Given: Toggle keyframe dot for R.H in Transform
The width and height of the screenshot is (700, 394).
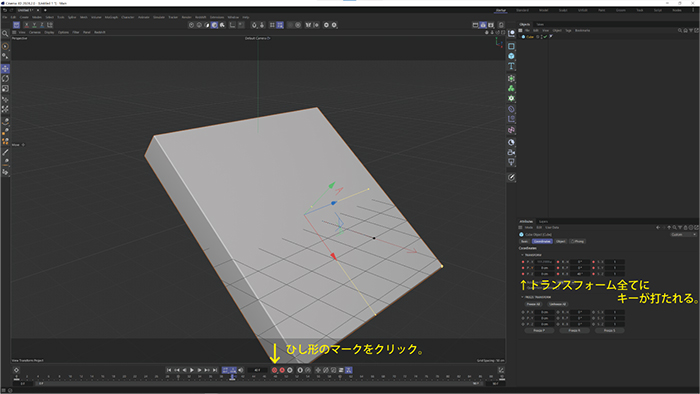Looking at the screenshot, I should 558,262.
